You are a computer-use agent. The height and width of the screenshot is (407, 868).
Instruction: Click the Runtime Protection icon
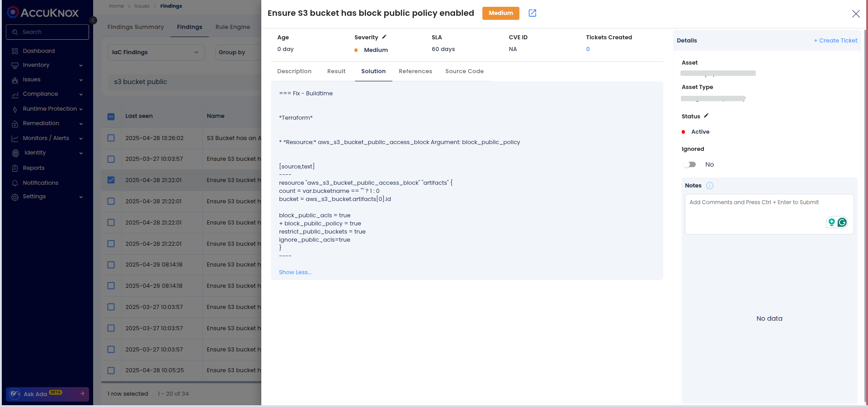coord(15,109)
